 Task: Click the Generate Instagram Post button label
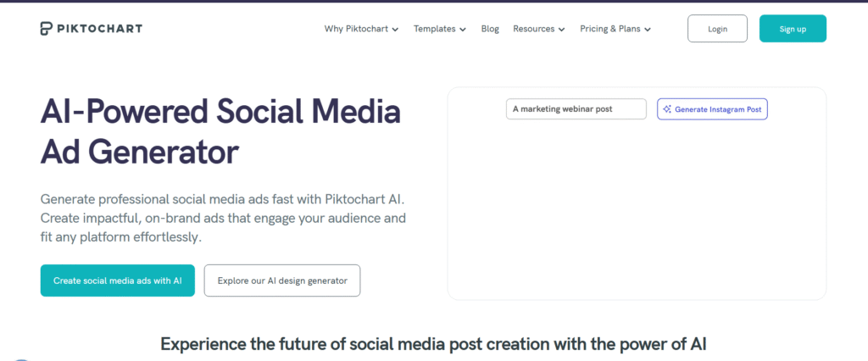(x=717, y=109)
